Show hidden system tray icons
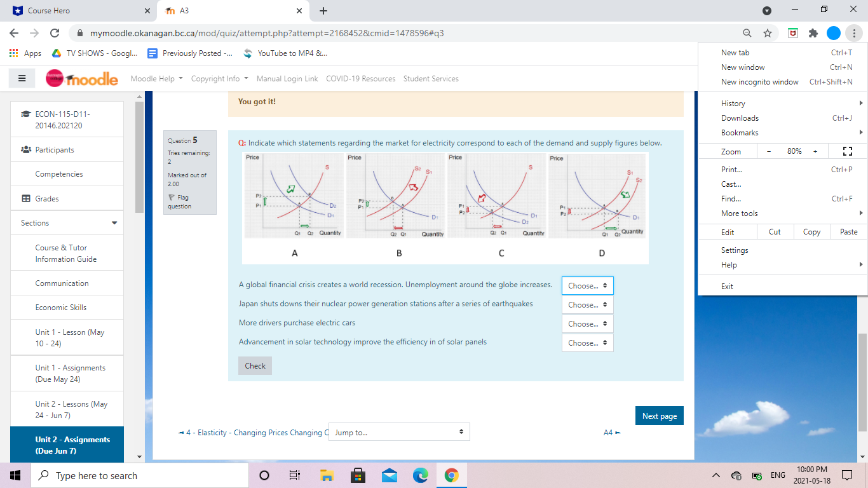This screenshot has width=868, height=488. pos(716,475)
